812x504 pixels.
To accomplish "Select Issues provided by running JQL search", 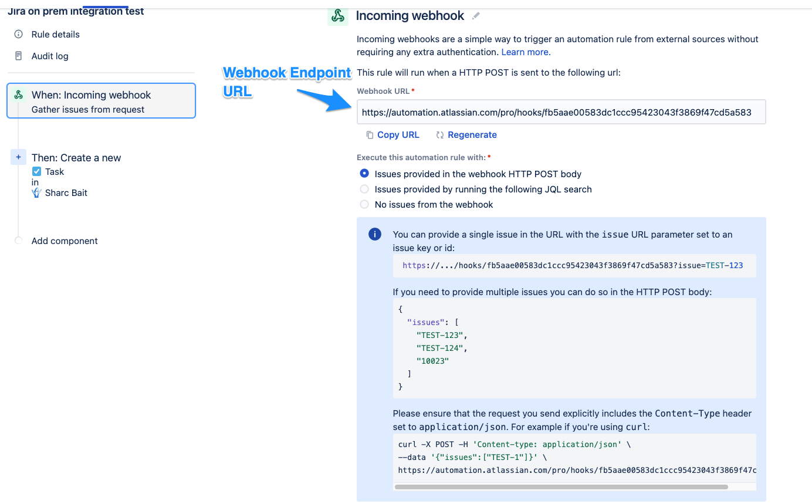I will point(364,189).
